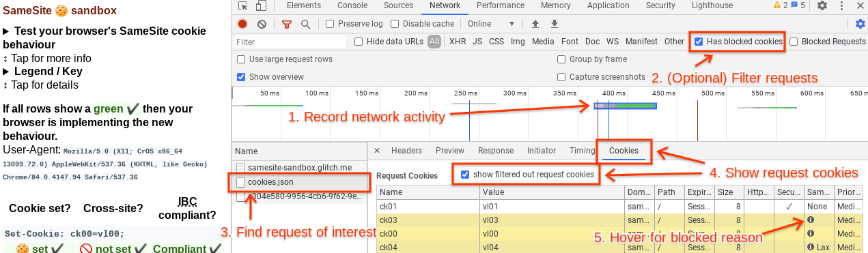Image resolution: width=868 pixels, height=253 pixels.
Task: Uncheck show filtered out request cookies
Action: pos(465,175)
